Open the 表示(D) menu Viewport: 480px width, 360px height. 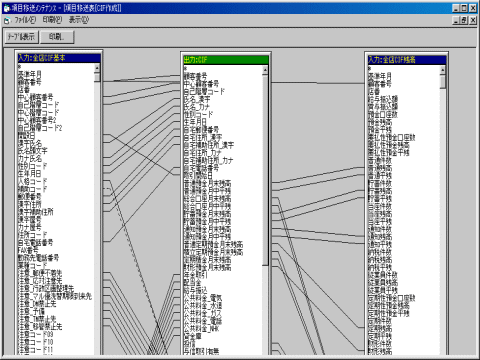(x=79, y=20)
